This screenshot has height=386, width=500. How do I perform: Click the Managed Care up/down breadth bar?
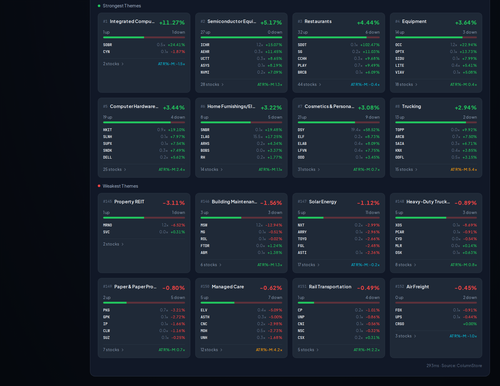point(241,303)
